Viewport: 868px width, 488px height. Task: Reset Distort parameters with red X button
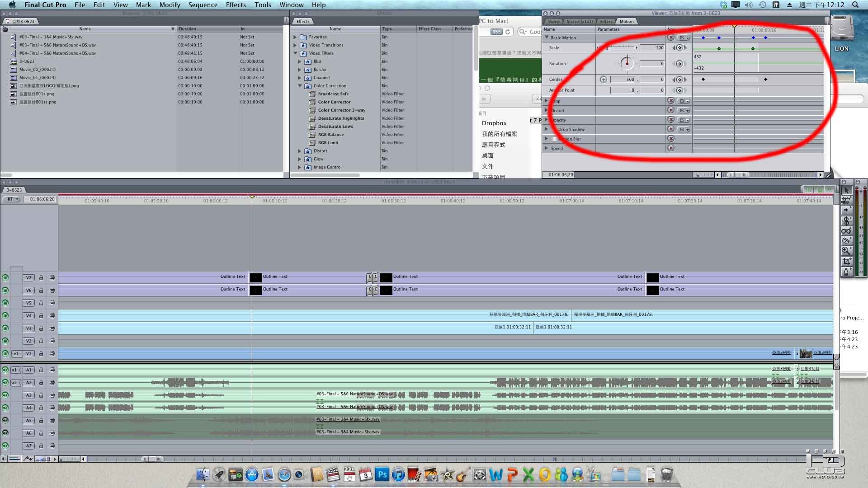pos(671,110)
